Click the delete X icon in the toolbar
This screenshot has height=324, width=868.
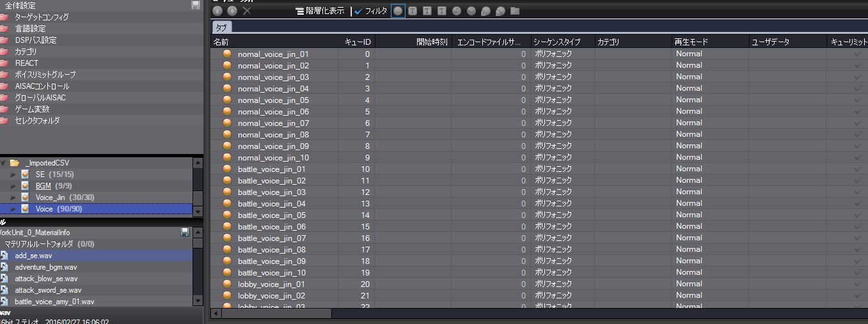(247, 11)
